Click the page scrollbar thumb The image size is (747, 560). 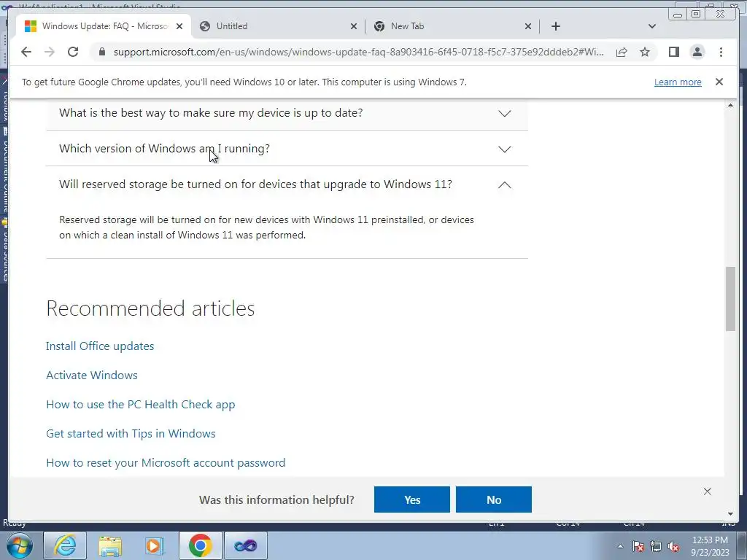(x=730, y=298)
